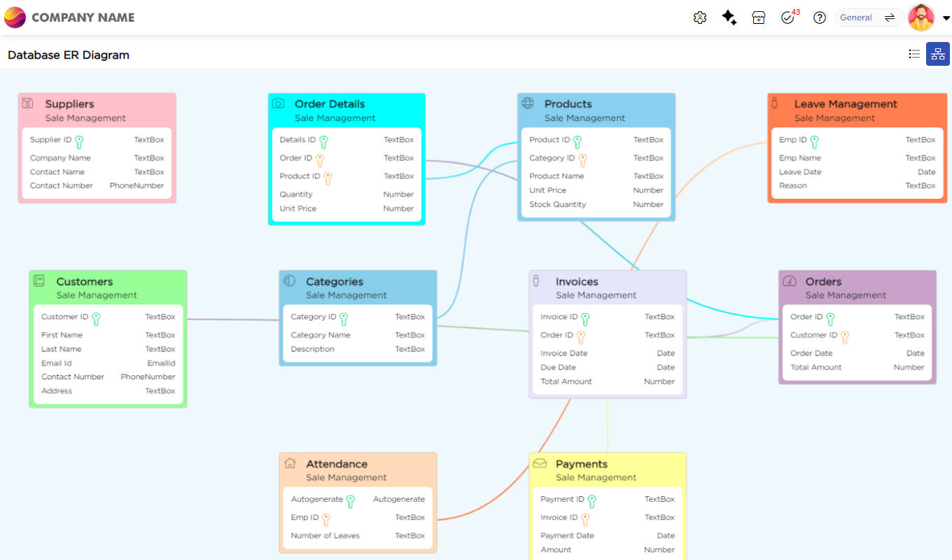952x560 pixels.
Task: Open the marketplace store icon
Action: [x=759, y=18]
